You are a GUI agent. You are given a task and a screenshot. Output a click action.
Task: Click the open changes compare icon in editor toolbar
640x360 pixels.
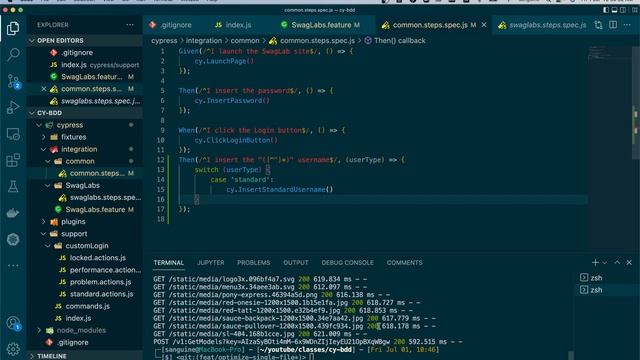coord(598,25)
